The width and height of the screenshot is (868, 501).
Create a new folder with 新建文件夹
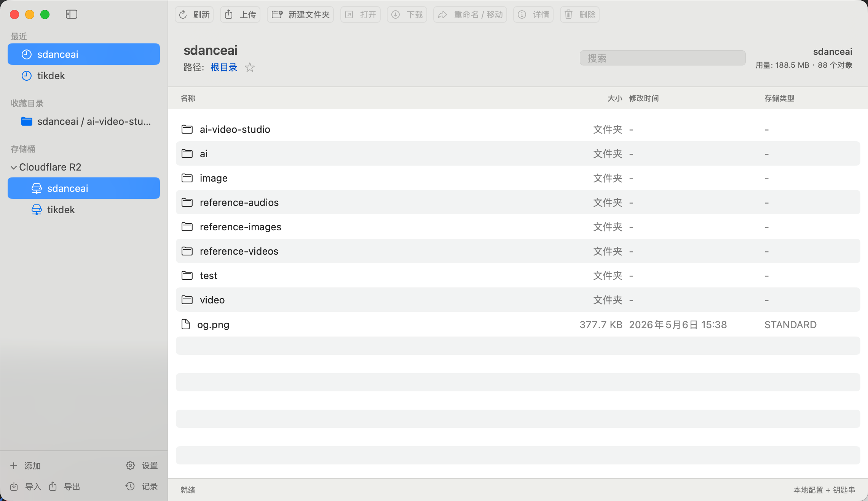[x=300, y=14]
